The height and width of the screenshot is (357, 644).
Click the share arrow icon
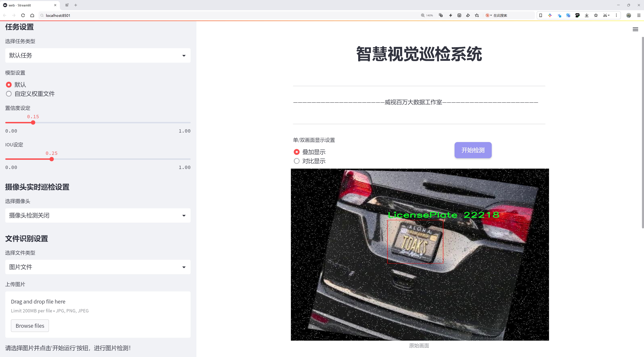tap(468, 15)
